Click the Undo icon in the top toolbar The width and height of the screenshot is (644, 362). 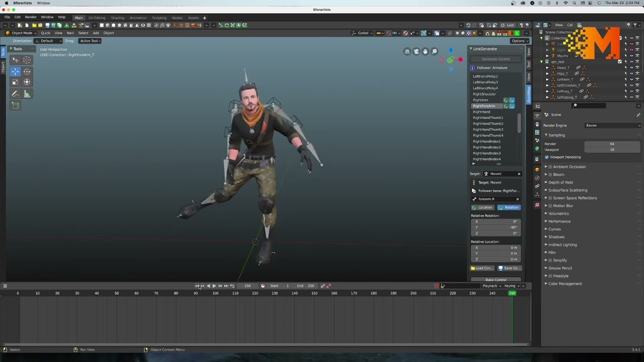click(468, 25)
